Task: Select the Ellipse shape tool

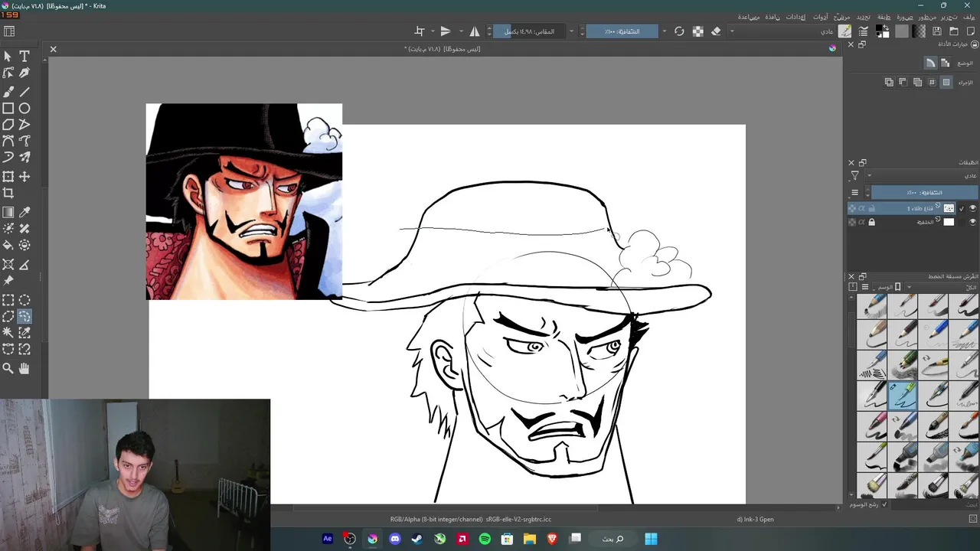Action: pyautogui.click(x=24, y=109)
